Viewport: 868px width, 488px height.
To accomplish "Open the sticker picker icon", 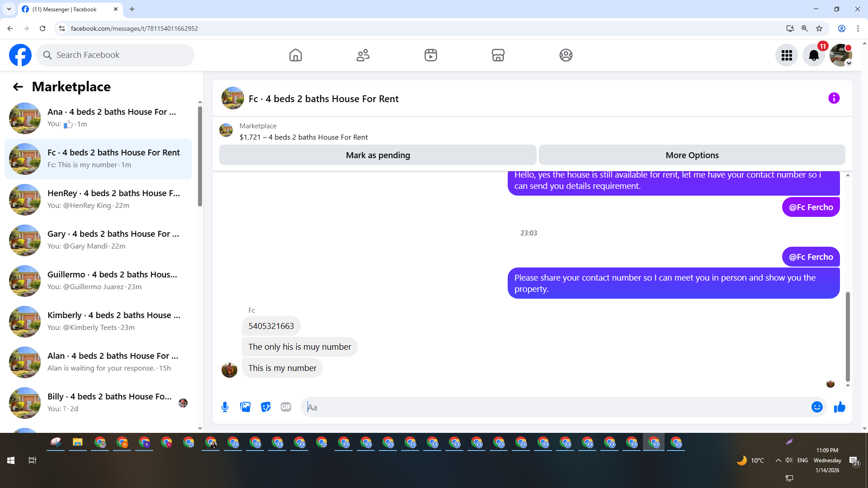I will (x=266, y=407).
